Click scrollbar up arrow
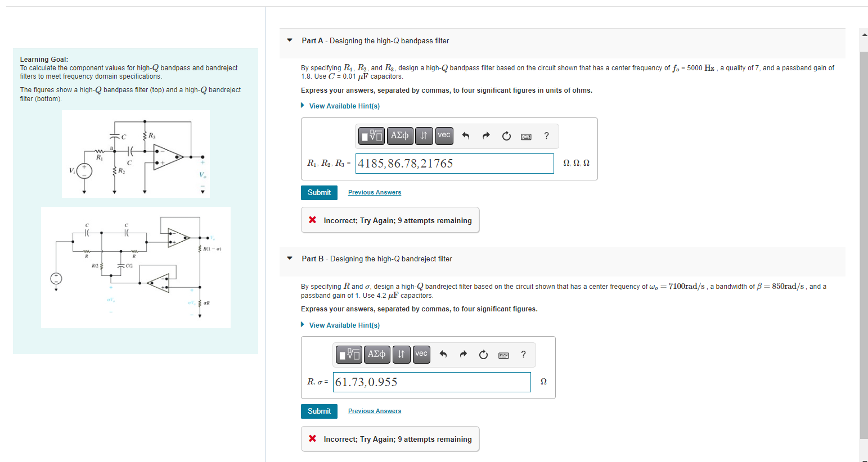This screenshot has height=462, width=868. (863, 34)
